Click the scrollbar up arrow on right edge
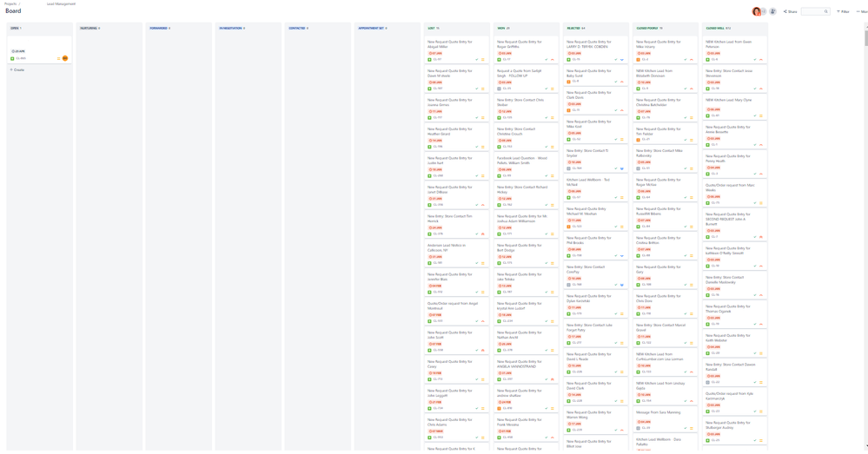Viewport: 868px width, 454px height. 865,26
